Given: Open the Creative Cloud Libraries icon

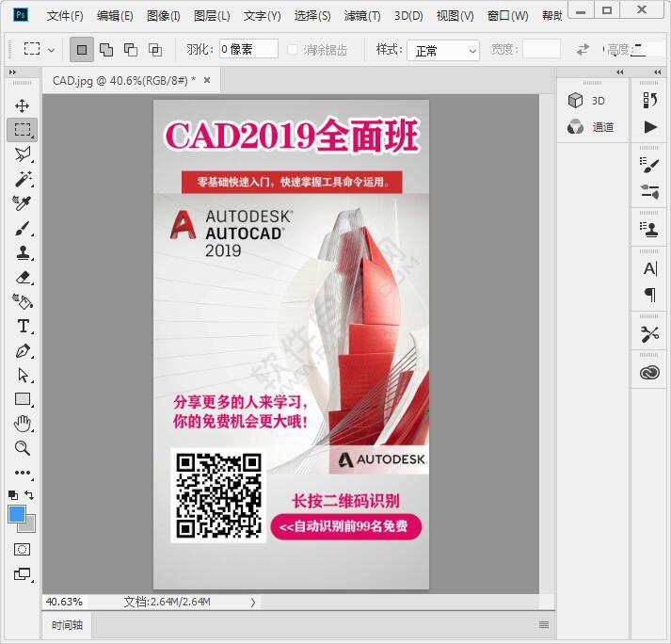Looking at the screenshot, I should 649,373.
